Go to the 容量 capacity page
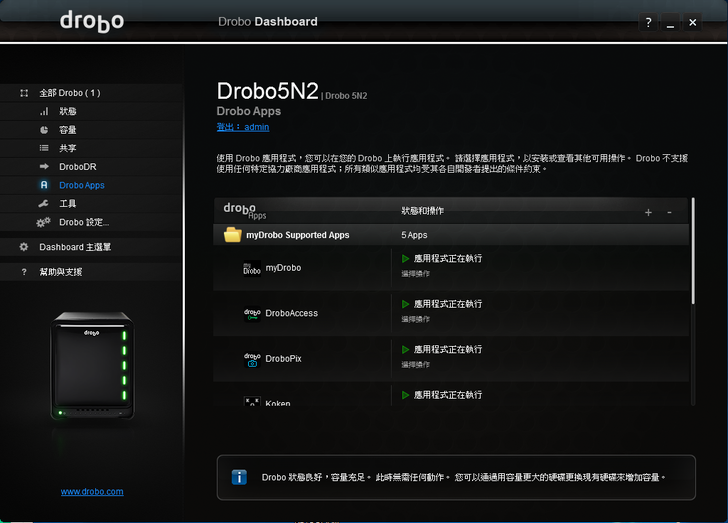 [68, 130]
